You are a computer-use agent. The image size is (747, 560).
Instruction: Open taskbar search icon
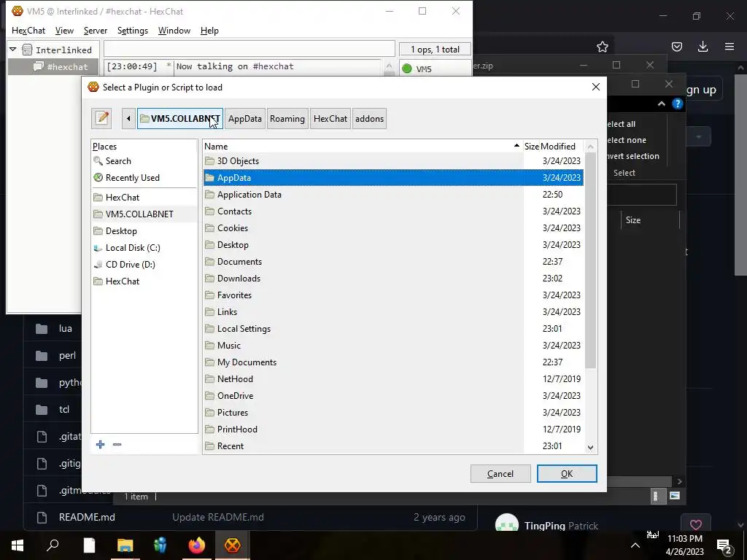click(x=53, y=545)
